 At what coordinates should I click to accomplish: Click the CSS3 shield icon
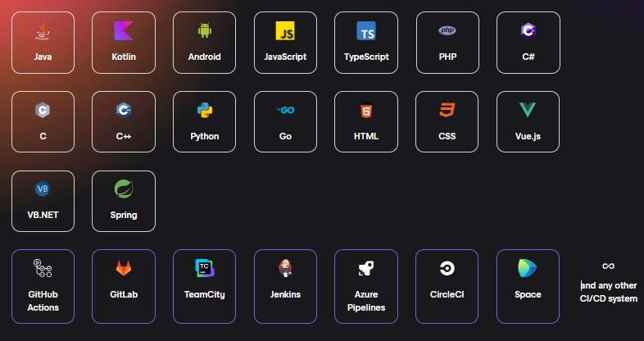click(447, 110)
